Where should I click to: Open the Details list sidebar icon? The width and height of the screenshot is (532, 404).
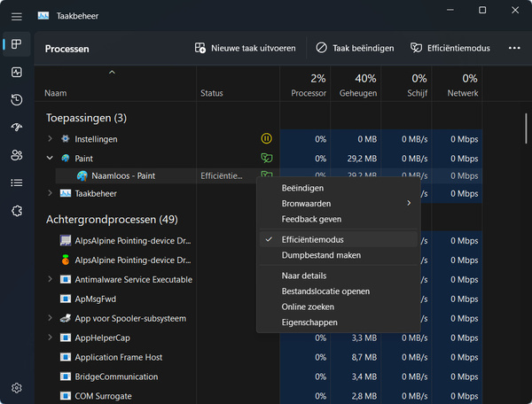coord(16,183)
